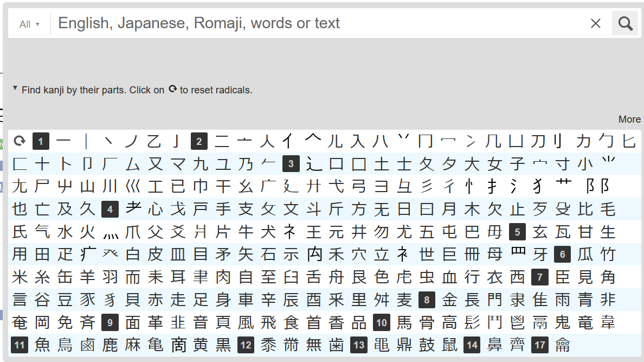This screenshot has height=362, width=644.
Task: Select the 土 earth radical
Action: [x=382, y=164]
